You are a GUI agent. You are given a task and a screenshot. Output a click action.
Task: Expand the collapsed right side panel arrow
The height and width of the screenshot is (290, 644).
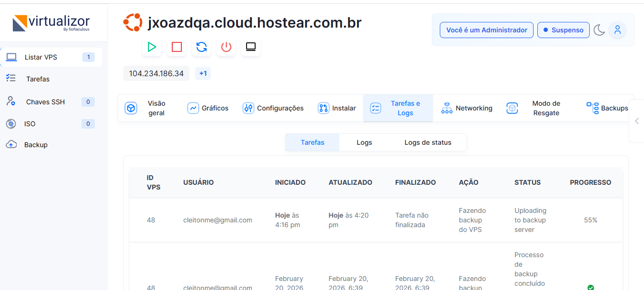(636, 121)
